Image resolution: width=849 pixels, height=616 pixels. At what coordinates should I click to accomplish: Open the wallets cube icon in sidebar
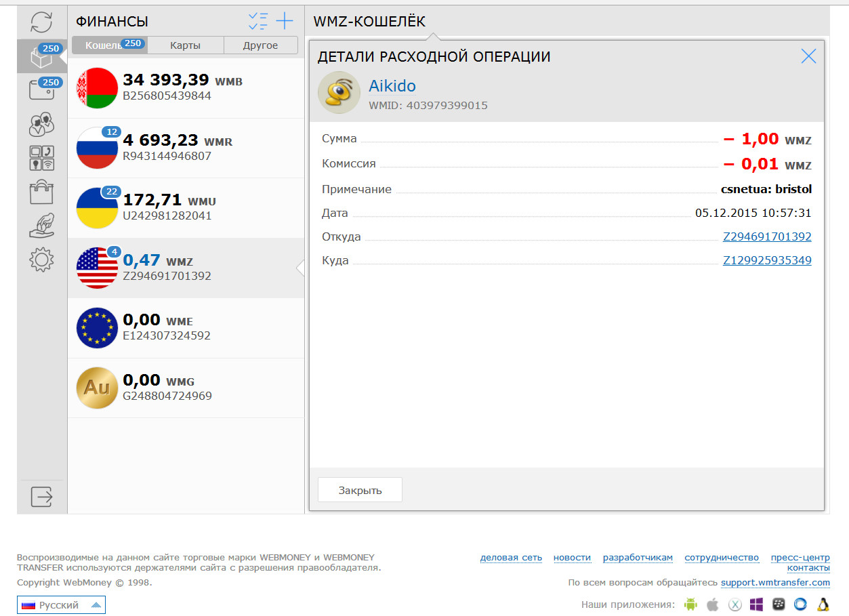[x=42, y=58]
